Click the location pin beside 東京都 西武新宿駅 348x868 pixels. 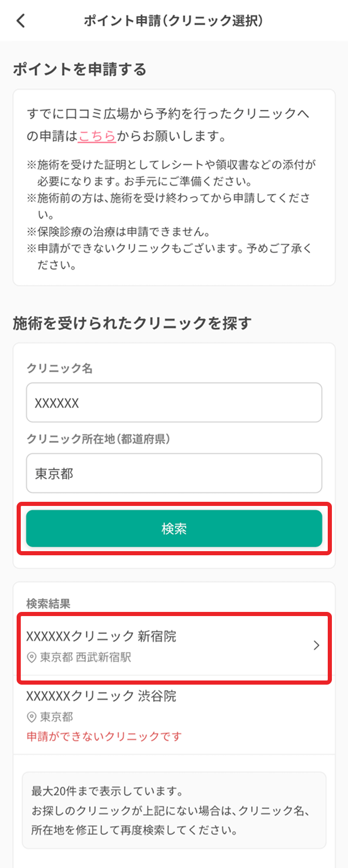pyautogui.click(x=32, y=658)
